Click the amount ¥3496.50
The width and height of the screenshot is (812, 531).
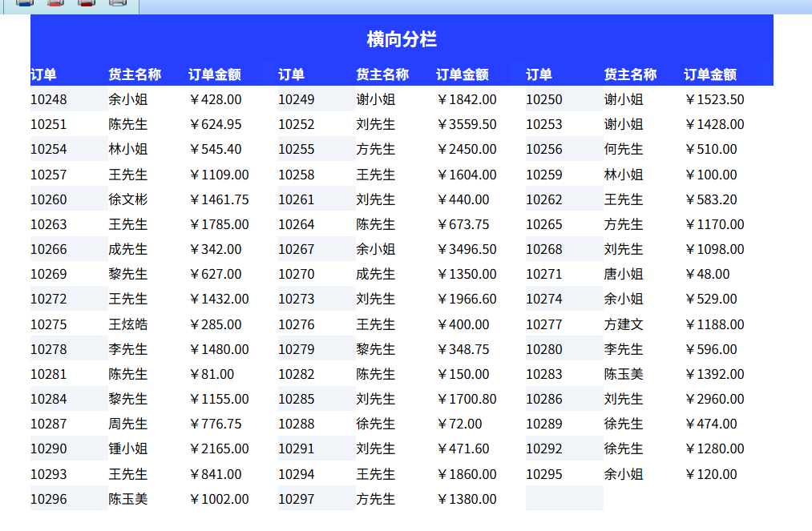(x=467, y=249)
